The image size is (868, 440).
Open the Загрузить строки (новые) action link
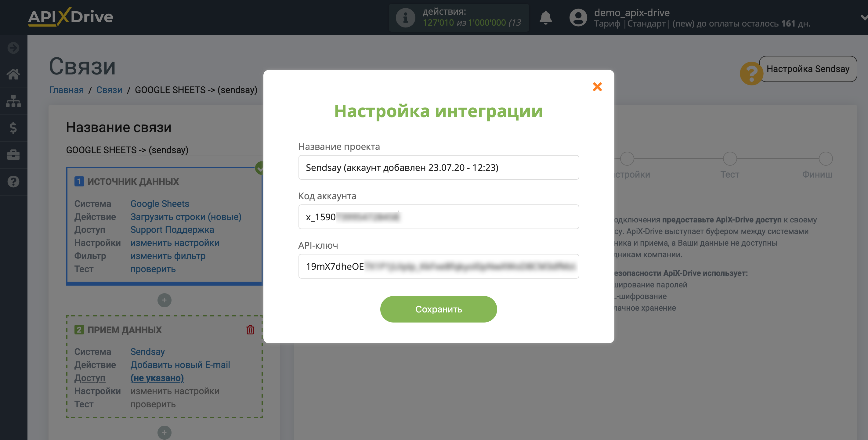click(186, 217)
